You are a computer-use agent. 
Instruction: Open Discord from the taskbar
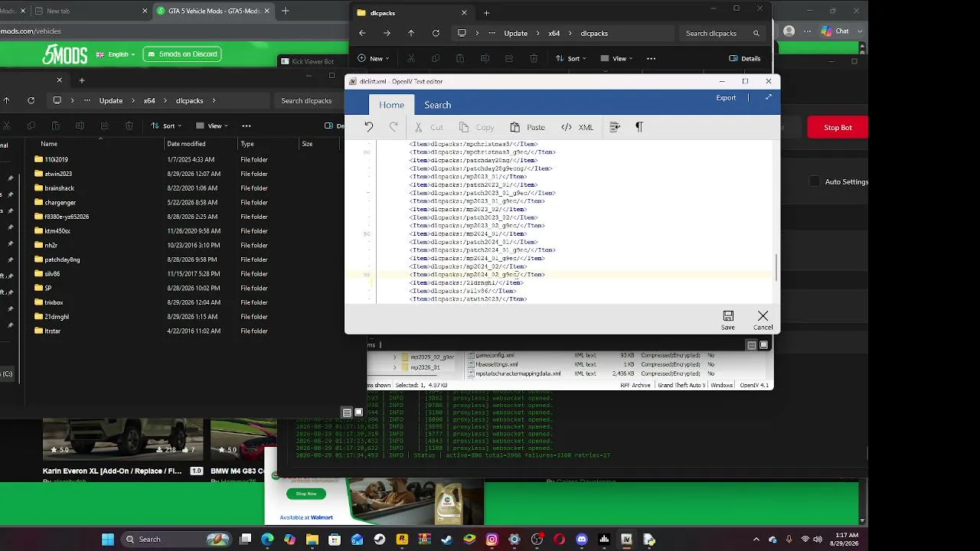coord(582,540)
